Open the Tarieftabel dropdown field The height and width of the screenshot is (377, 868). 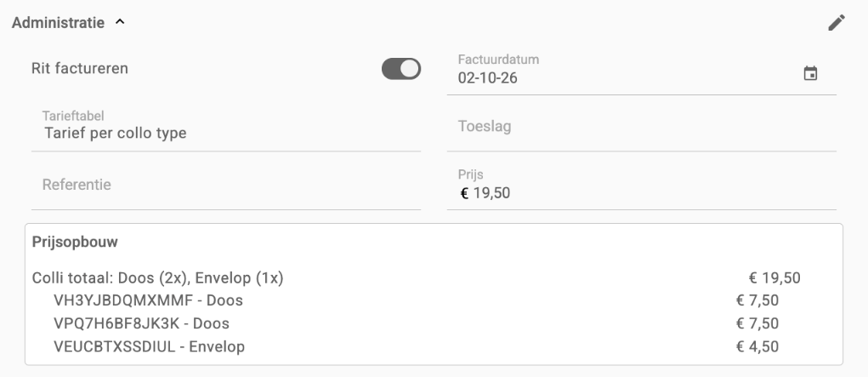(226, 128)
